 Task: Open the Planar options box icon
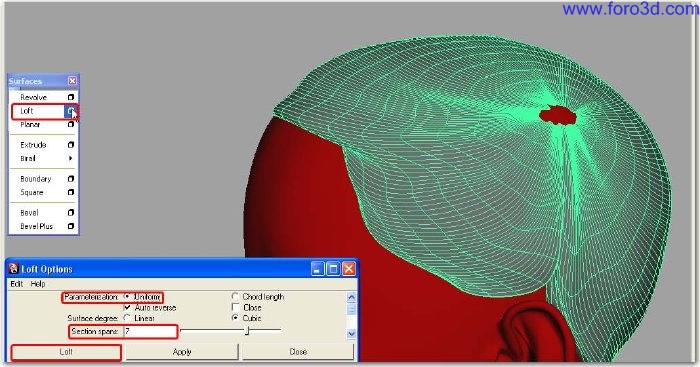pos(71,125)
